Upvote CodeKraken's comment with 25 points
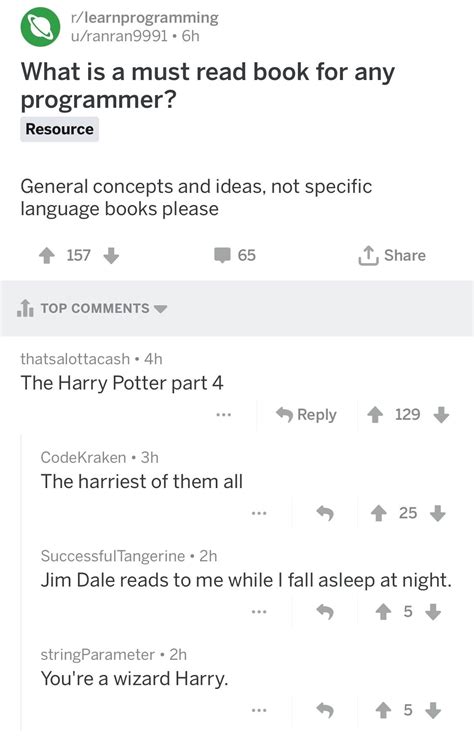This screenshot has width=474, height=739. click(378, 513)
